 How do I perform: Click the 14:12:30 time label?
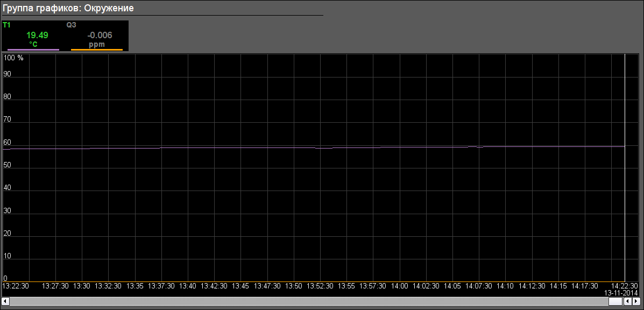[x=532, y=286]
